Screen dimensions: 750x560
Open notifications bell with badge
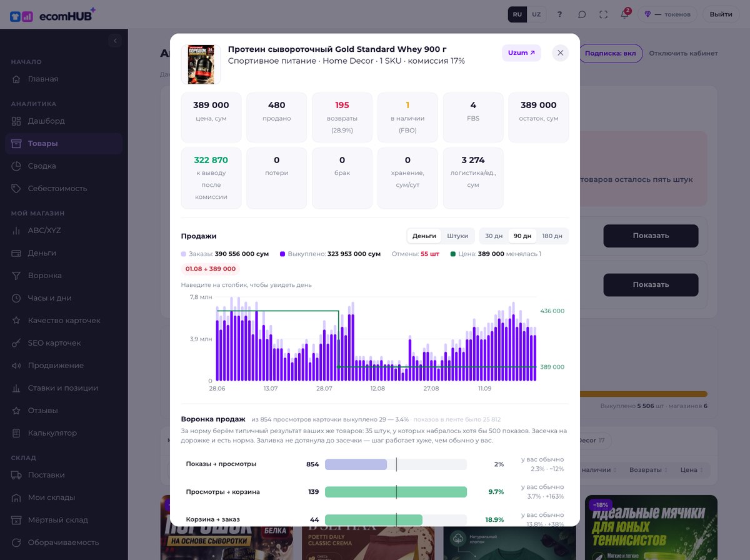[x=624, y=14]
